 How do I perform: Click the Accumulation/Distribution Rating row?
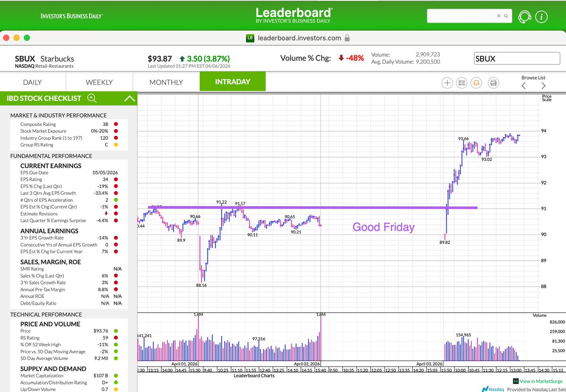[68, 383]
